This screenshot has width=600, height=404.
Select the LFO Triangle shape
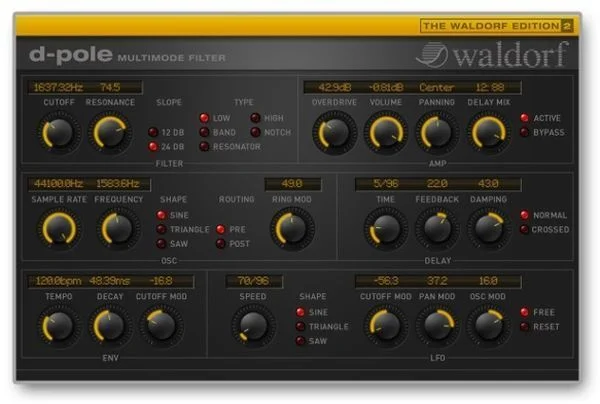(301, 326)
